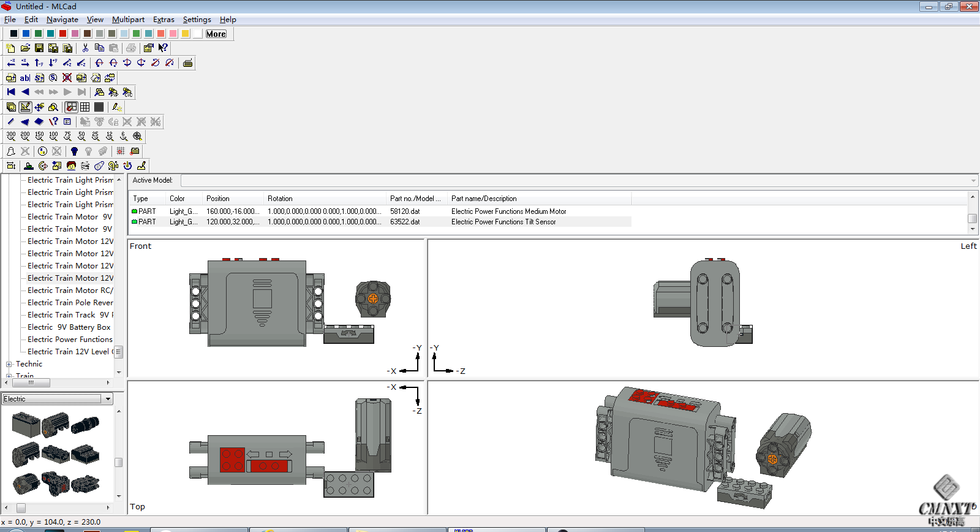Open the rubber belt generator

click(99, 165)
